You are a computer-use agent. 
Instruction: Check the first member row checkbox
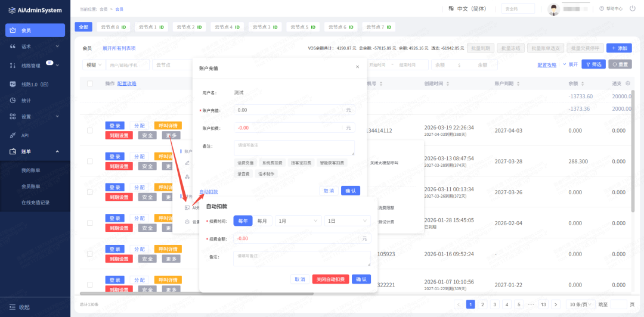tap(90, 130)
